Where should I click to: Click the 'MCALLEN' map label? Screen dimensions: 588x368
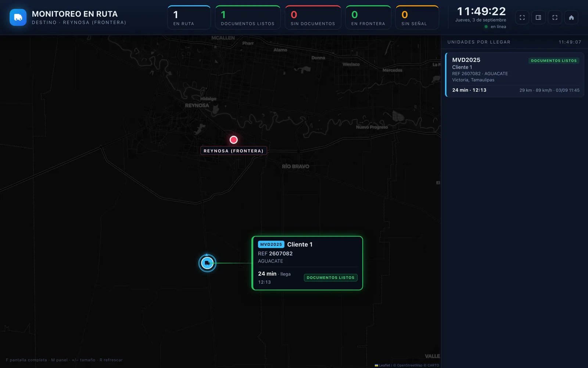tap(223, 38)
